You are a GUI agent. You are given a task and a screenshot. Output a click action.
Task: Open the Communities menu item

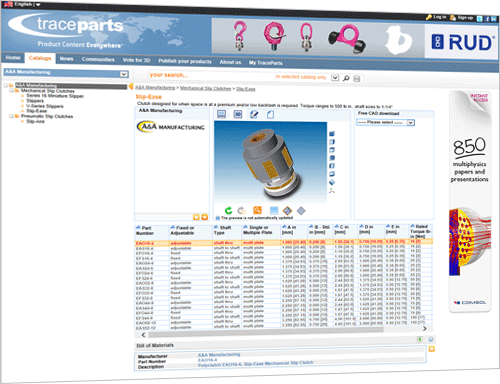point(98,59)
